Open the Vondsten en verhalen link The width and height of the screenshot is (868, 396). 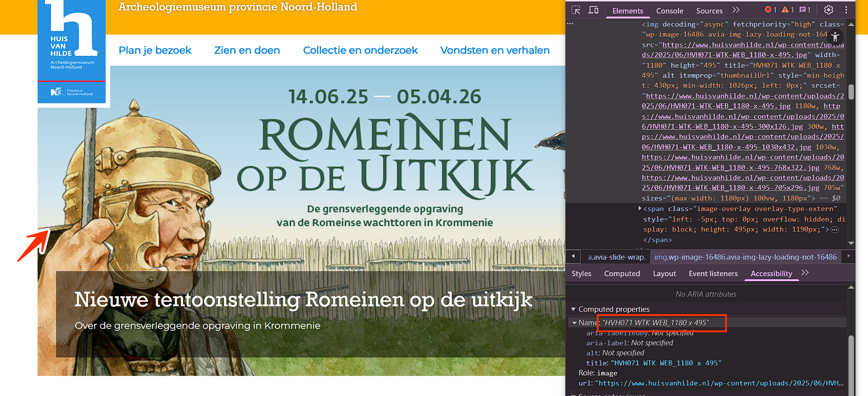495,50
